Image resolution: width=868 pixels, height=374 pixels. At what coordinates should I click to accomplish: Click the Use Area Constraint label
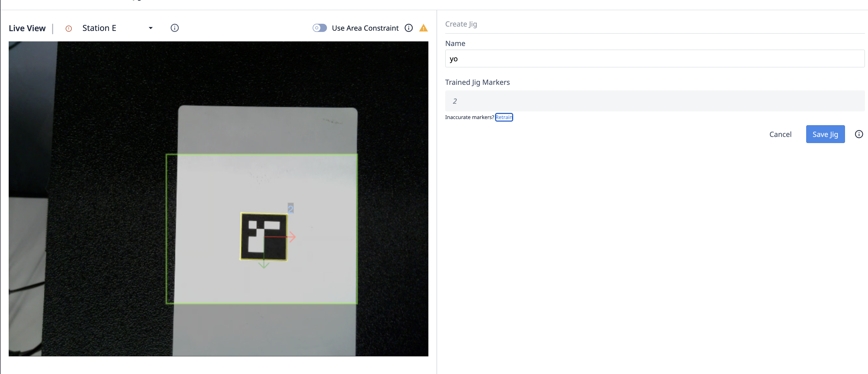coord(365,28)
